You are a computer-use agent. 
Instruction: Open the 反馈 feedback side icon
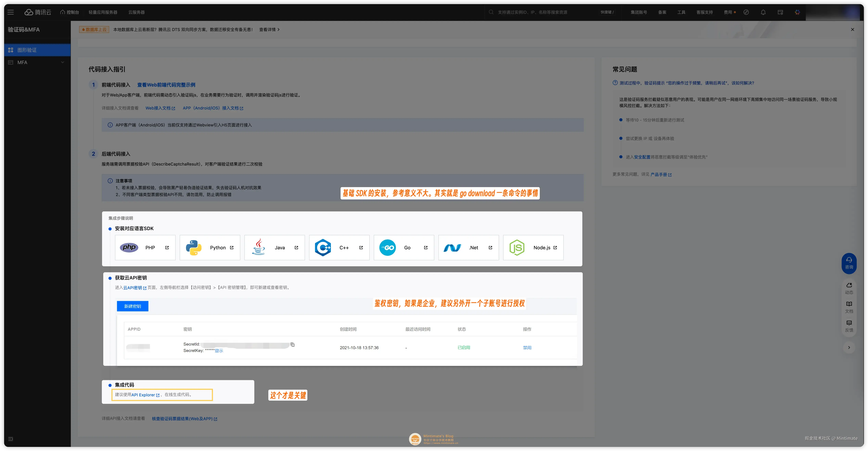(849, 326)
